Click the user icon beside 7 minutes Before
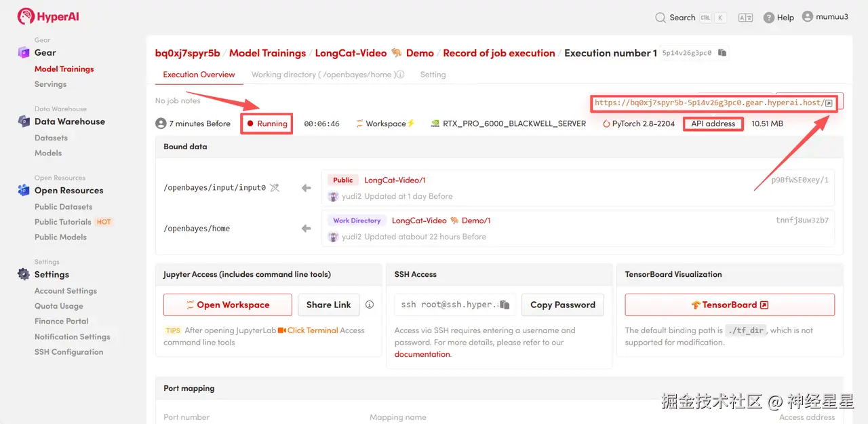Image resolution: width=868 pixels, height=424 pixels. click(x=161, y=123)
